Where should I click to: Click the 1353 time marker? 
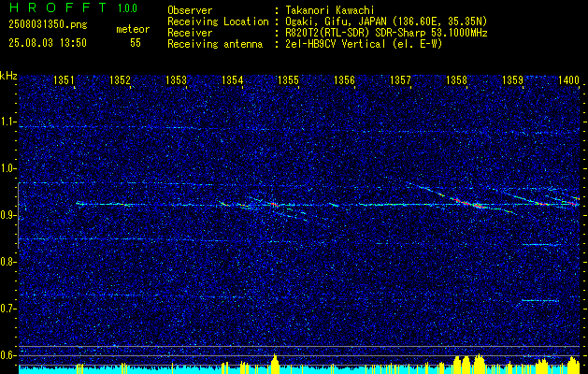[x=176, y=79]
